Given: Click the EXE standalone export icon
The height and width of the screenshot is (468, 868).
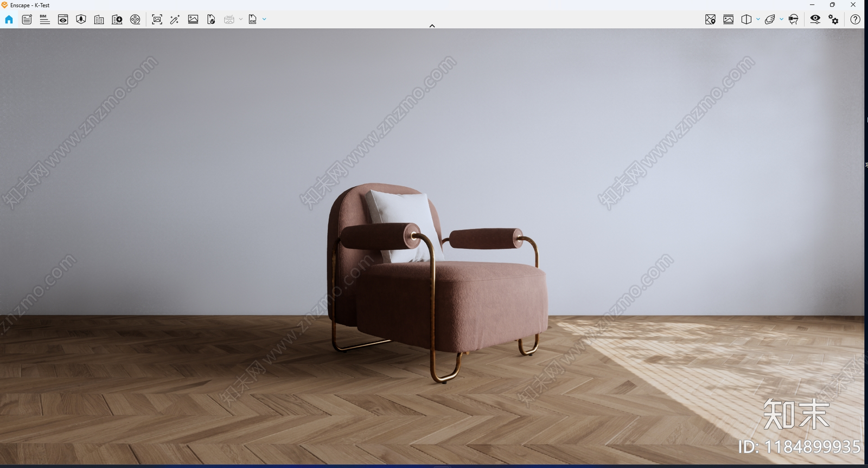Looking at the screenshot, I should point(253,20).
